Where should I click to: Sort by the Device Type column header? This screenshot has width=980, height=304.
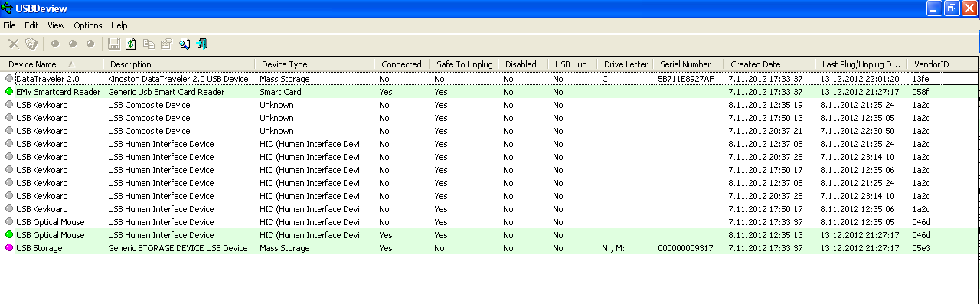tap(315, 64)
